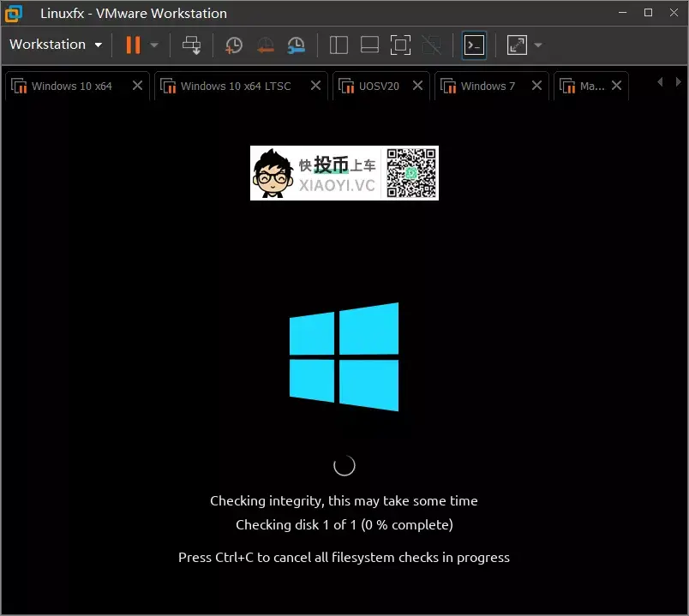Click the Unity mode icon
Image resolution: width=689 pixels, height=616 pixels.
point(432,45)
